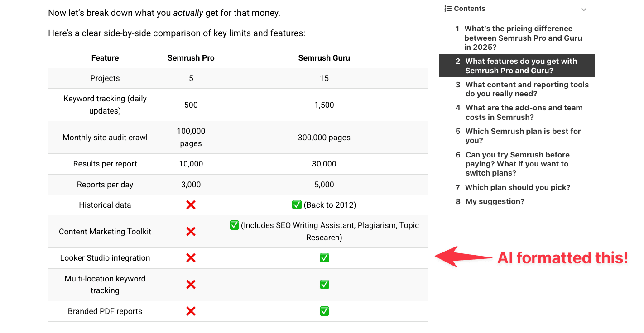Viewport: 644px width, 333px height.
Task: Click the red X under Semrush Pro Historical data
Action: point(191,205)
